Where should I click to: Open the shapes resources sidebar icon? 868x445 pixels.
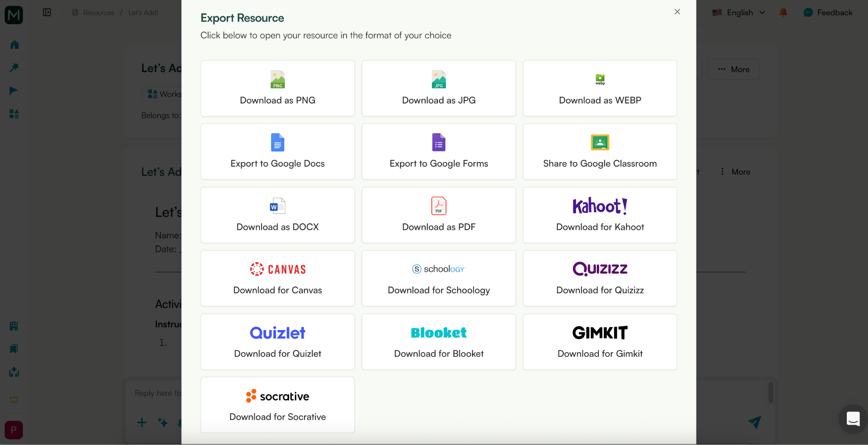point(14,114)
